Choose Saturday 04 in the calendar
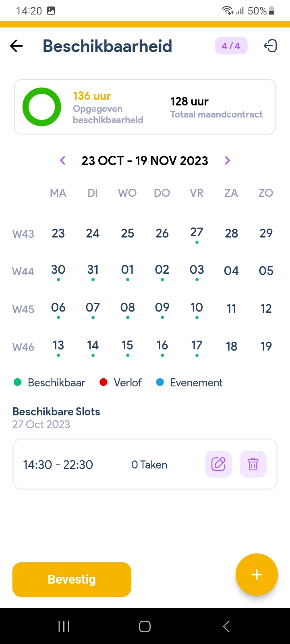Image resolution: width=290 pixels, height=644 pixels. click(231, 271)
